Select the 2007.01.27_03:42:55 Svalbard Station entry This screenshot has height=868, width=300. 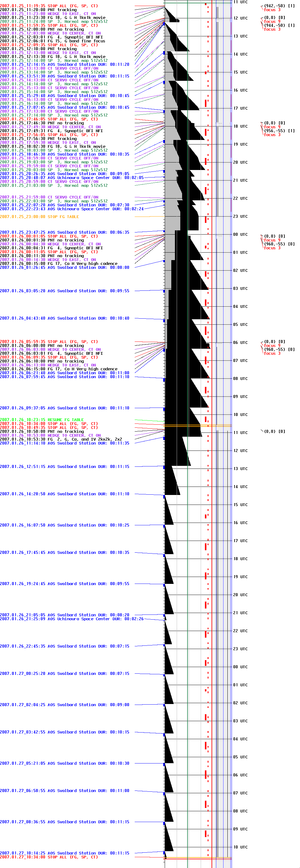click(x=64, y=732)
